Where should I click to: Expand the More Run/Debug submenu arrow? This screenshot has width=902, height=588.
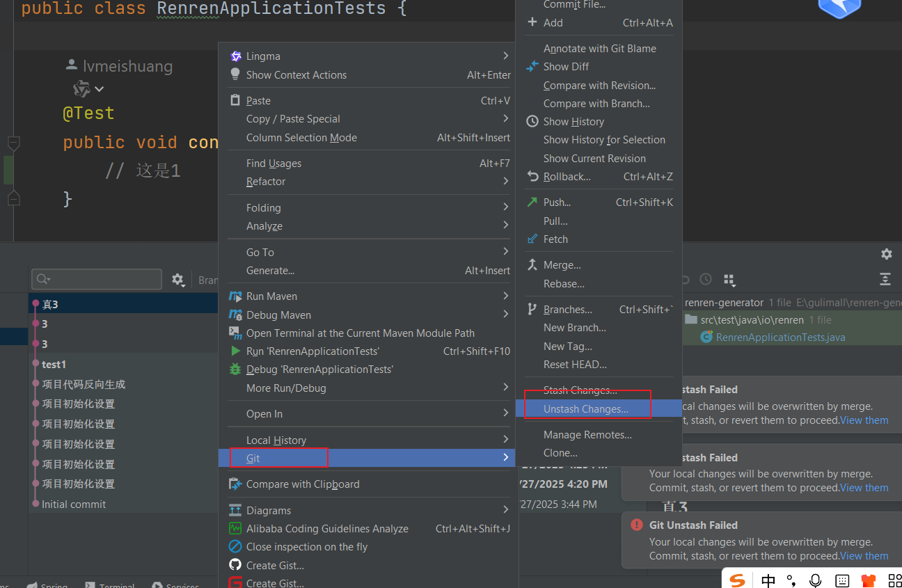[506, 388]
